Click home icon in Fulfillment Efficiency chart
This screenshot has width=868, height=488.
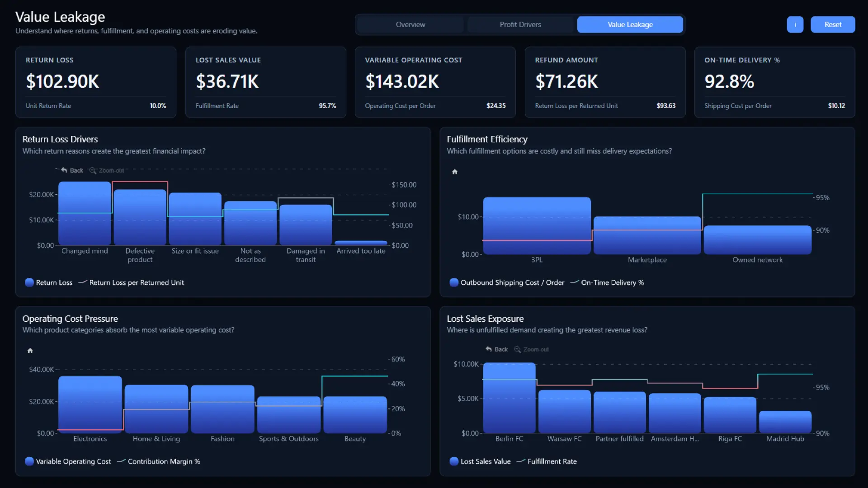point(455,172)
